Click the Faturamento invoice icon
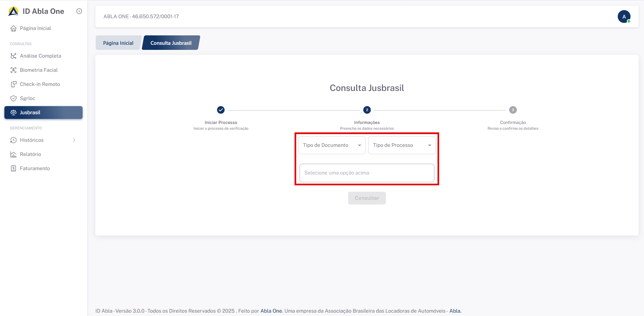 (13, 168)
